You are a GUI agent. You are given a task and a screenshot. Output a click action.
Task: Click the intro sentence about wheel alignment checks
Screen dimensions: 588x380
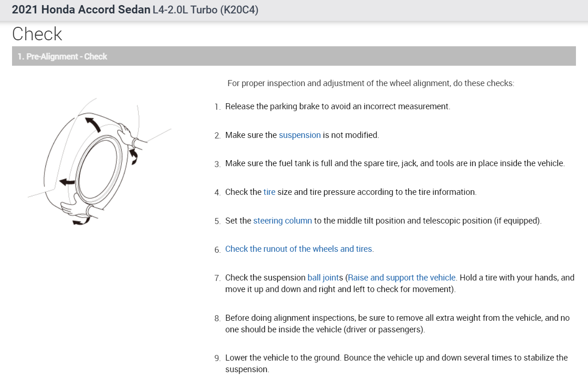pyautogui.click(x=370, y=84)
